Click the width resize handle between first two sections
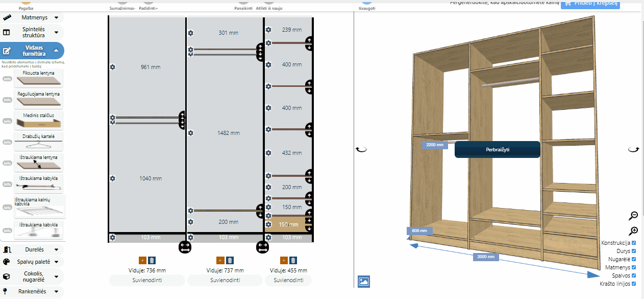Viewport: 644px width, 299px height. pyautogui.click(x=185, y=247)
